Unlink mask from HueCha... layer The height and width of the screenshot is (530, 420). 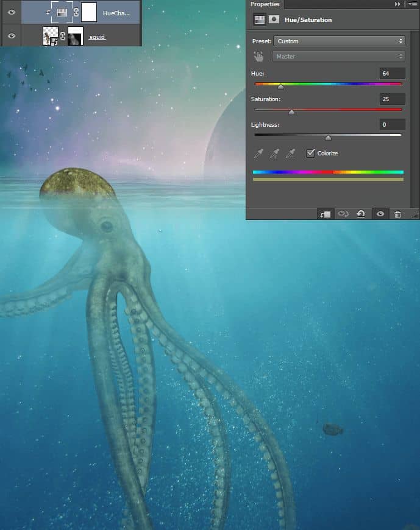point(76,13)
